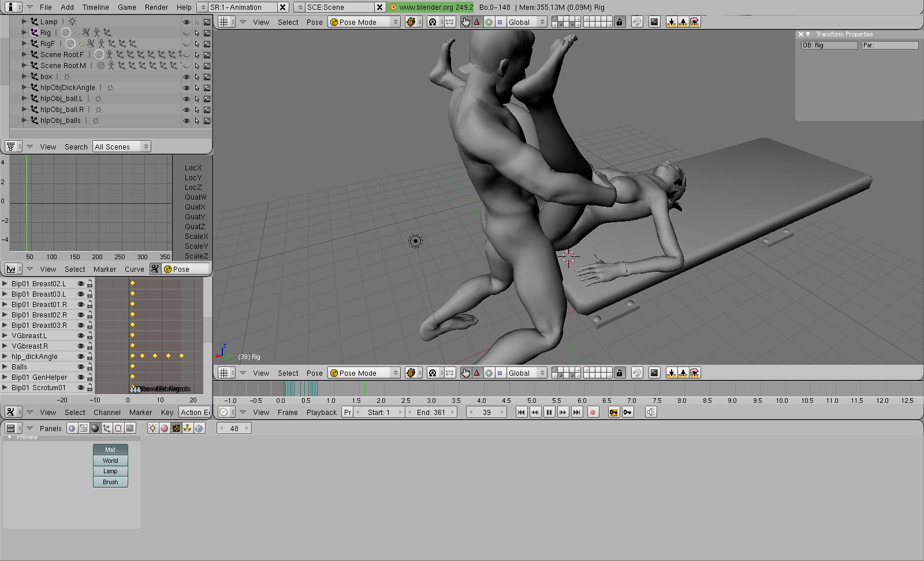Click the green current-frame marker in timeline
Screen dimensions: 924x561
[365, 388]
